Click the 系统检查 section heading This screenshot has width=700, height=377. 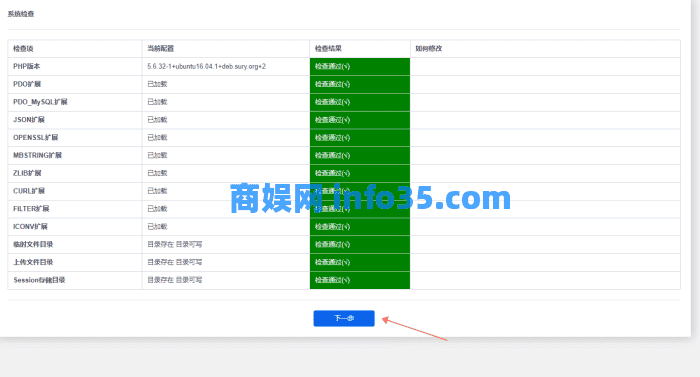(21, 14)
